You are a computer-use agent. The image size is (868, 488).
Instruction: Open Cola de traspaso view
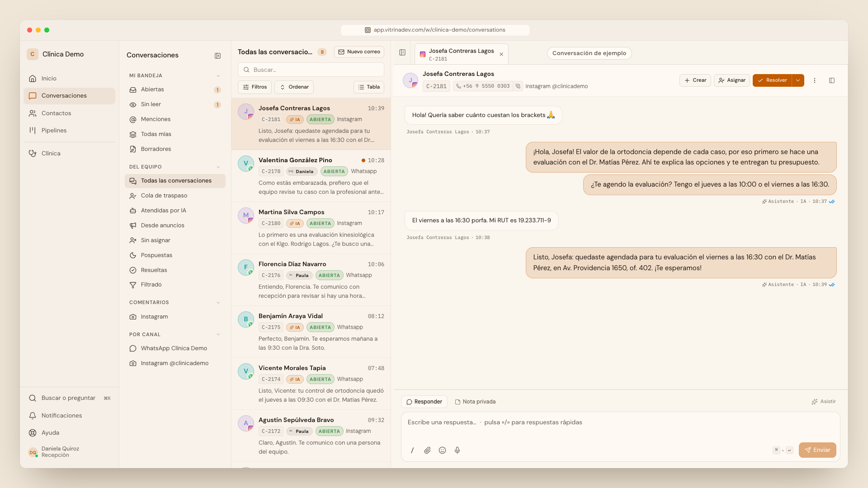(x=175, y=196)
